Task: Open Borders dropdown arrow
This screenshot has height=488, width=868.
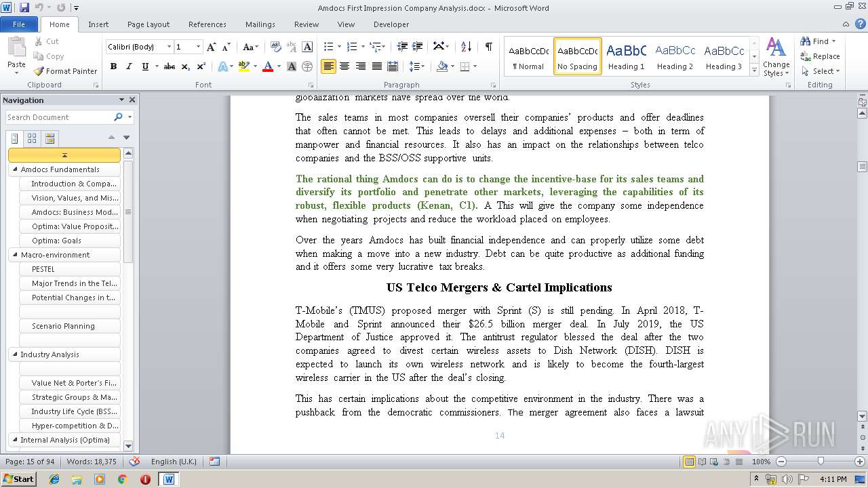Action: [475, 66]
